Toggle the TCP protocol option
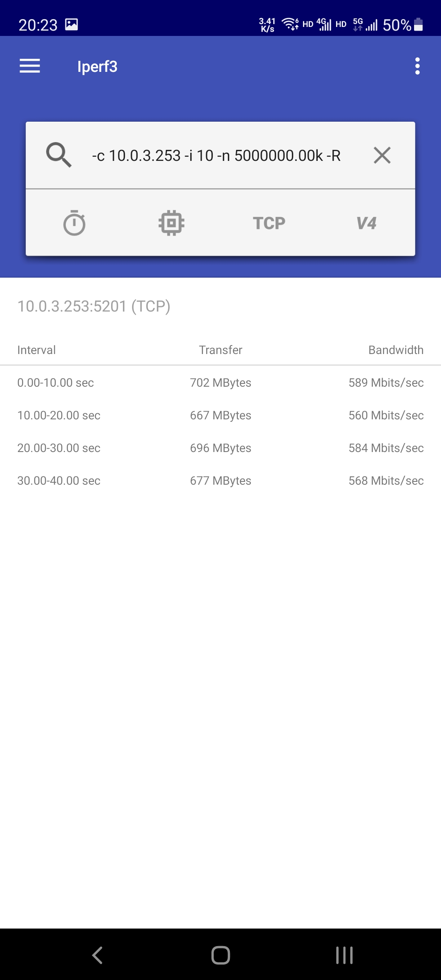Viewport: 441px width, 980px height. tap(269, 223)
